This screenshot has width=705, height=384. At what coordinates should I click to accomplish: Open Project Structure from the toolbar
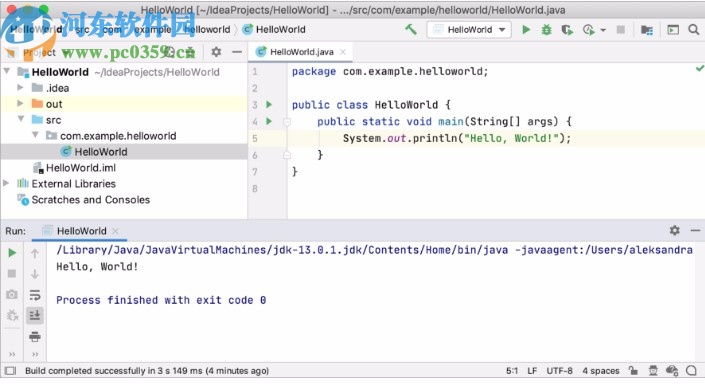pyautogui.click(x=647, y=30)
